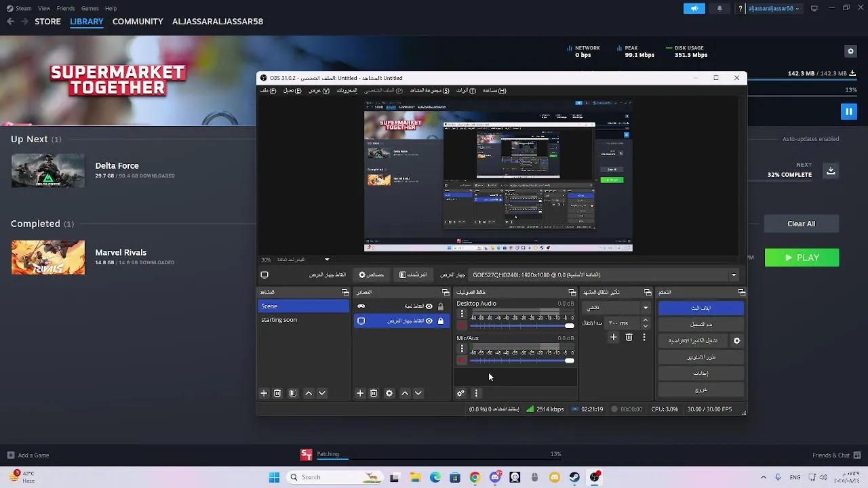Open OBS Scene Collection menu
This screenshot has width=868, height=488.
[429, 91]
